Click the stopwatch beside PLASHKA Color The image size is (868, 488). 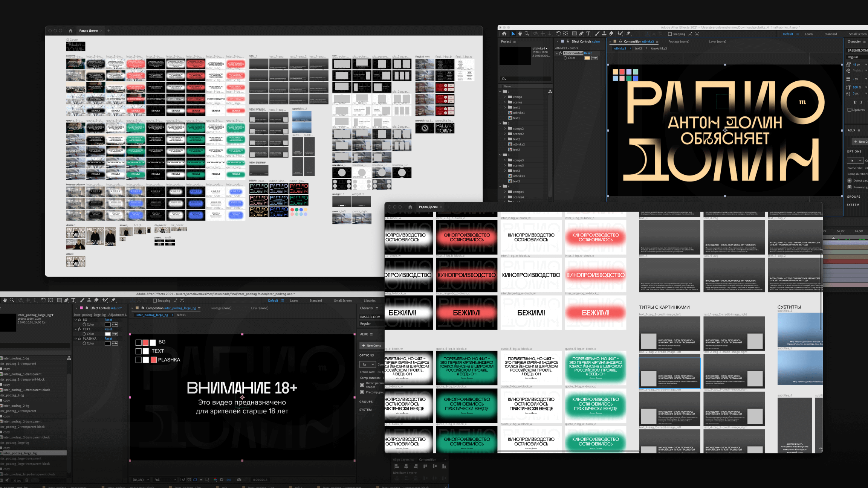tap(84, 343)
